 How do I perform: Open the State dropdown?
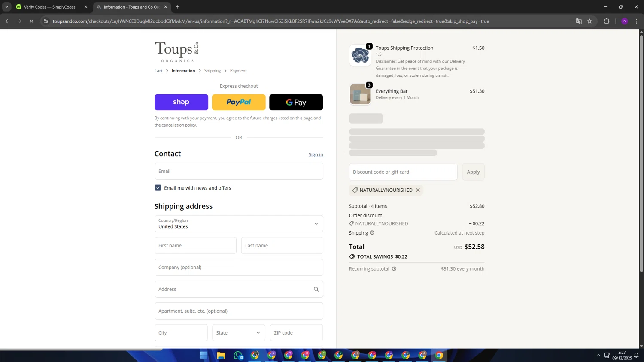[239, 333]
